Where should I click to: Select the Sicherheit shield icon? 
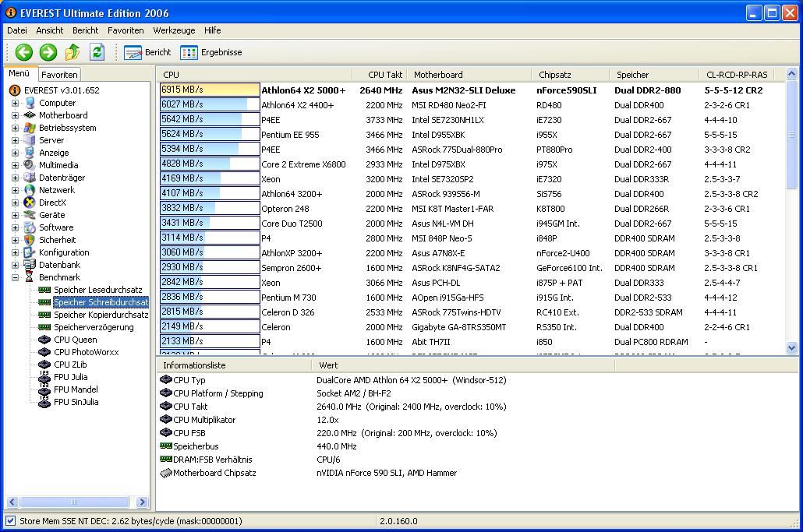point(30,240)
